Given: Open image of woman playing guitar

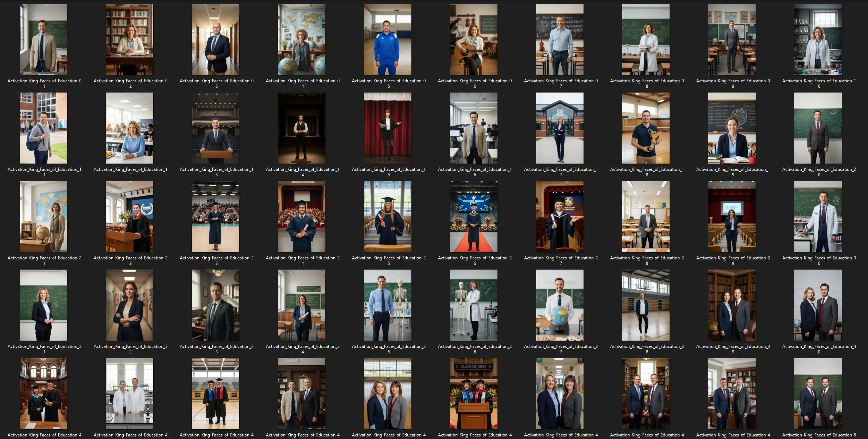Looking at the screenshot, I should (473, 39).
